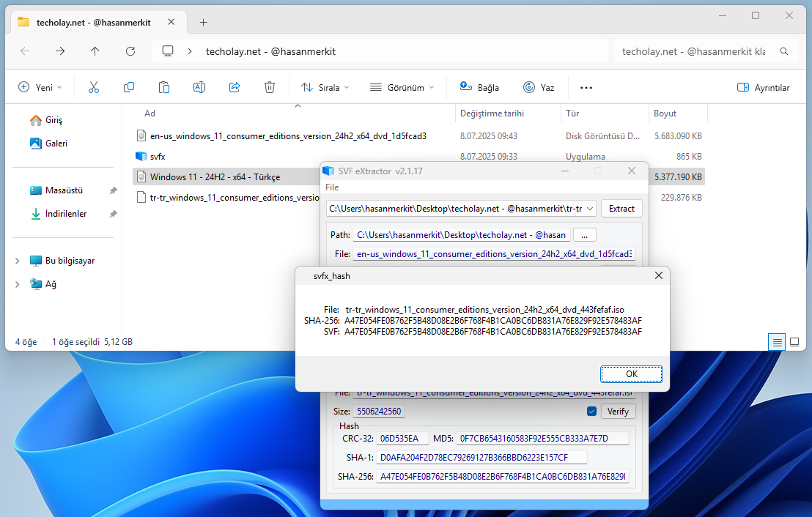Open the Görünüm view dropdown
812x517 pixels.
click(402, 87)
